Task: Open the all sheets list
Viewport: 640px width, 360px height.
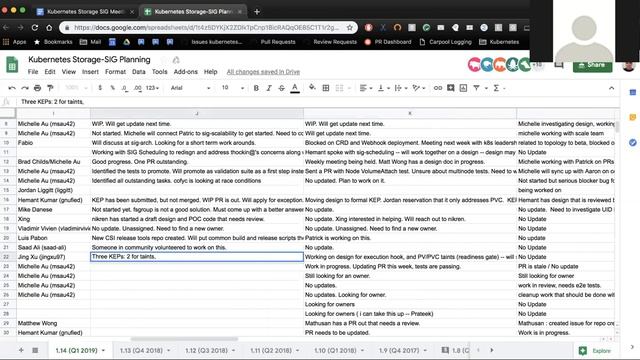Action: pyautogui.click(x=36, y=350)
